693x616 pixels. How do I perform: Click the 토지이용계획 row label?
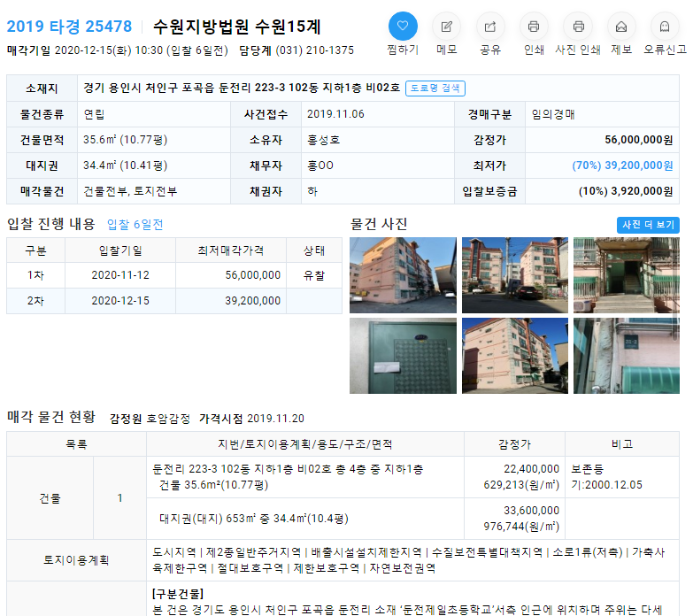click(x=76, y=560)
